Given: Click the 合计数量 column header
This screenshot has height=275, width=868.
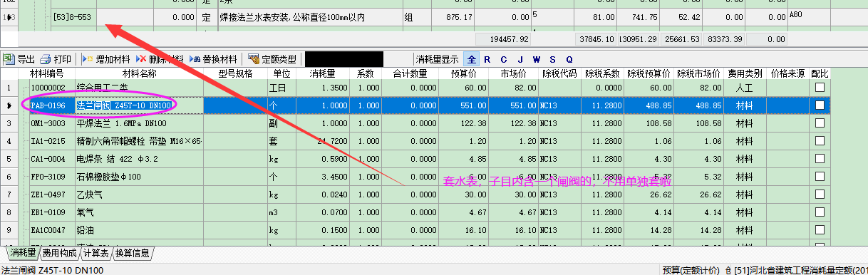Looking at the screenshot, I should click(410, 73).
